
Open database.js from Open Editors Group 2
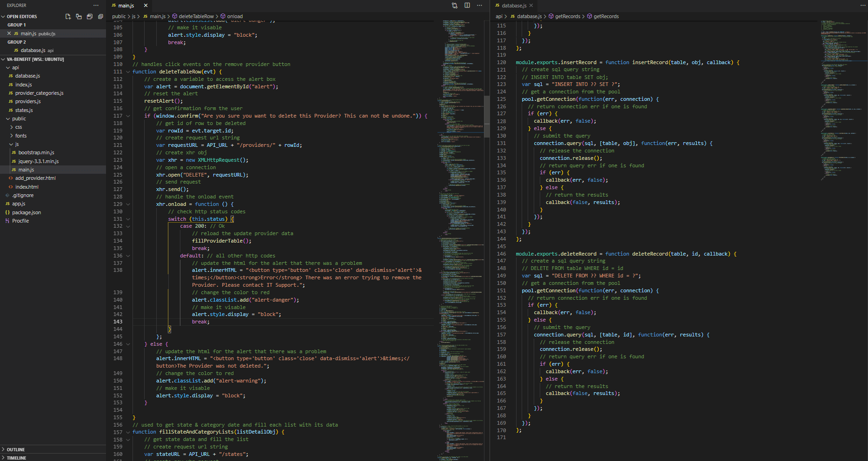(53, 50)
